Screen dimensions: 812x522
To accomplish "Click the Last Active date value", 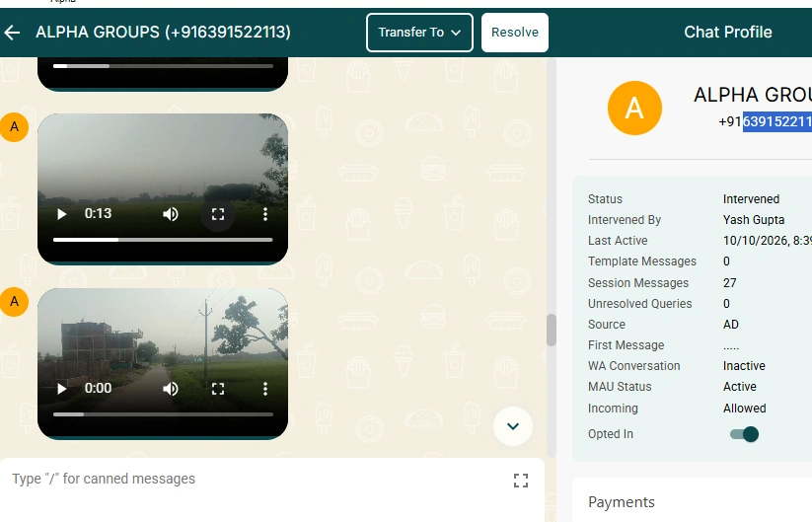I will 767,241.
